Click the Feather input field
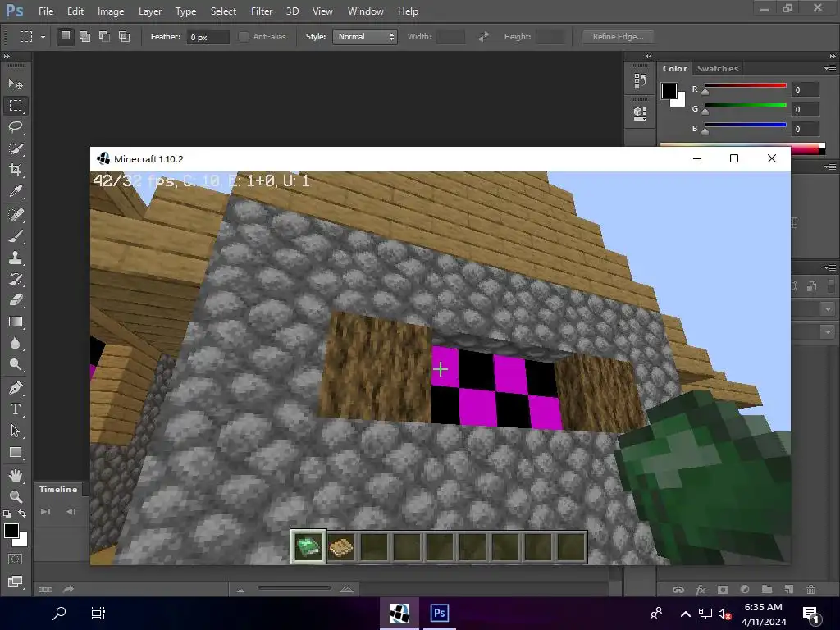The height and width of the screenshot is (630, 840). click(x=208, y=37)
